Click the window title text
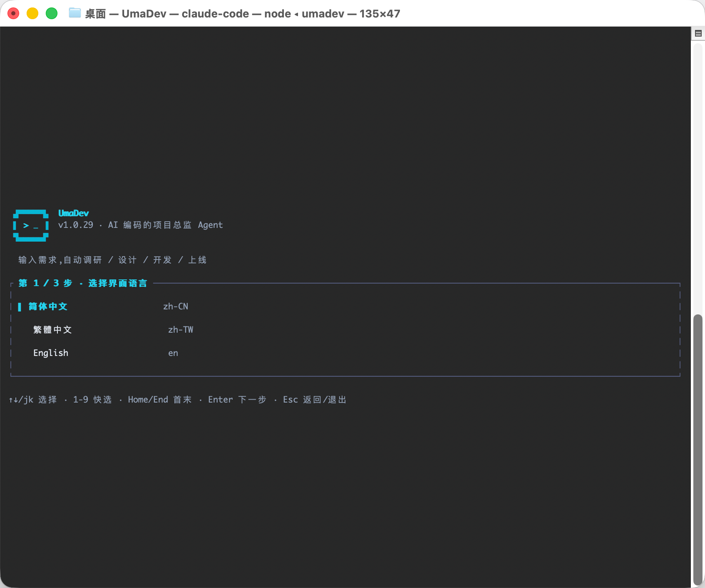Image resolution: width=705 pixels, height=588 pixels. pyautogui.click(x=243, y=14)
